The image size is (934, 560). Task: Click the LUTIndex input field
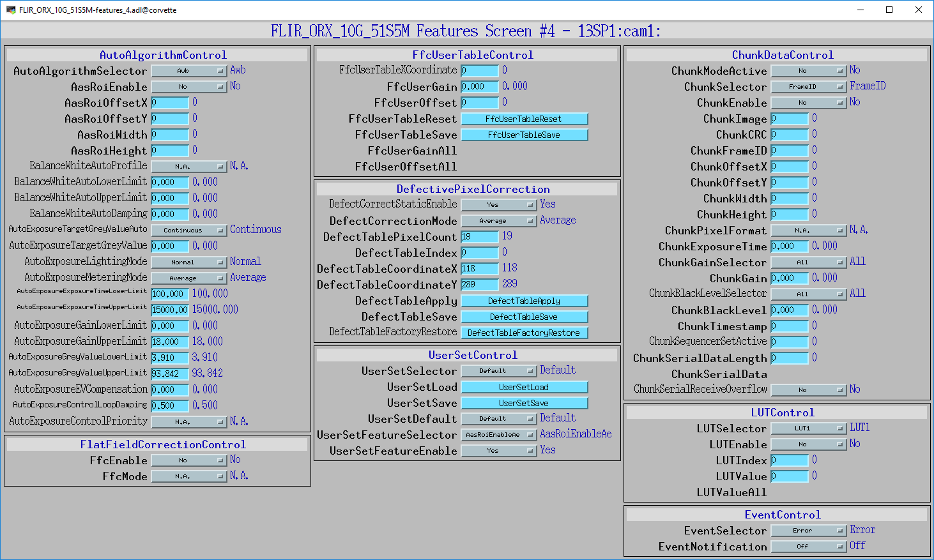pyautogui.click(x=790, y=460)
